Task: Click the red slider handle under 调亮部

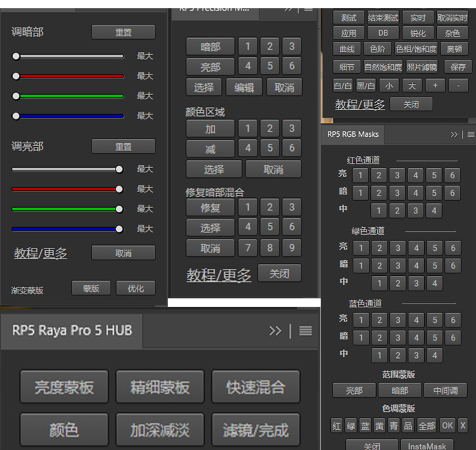Action: tap(120, 189)
